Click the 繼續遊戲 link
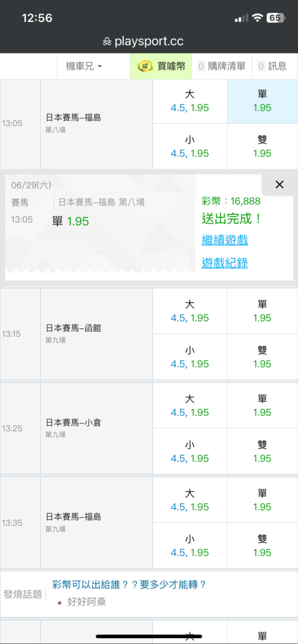This screenshot has height=644, width=298. [x=224, y=240]
